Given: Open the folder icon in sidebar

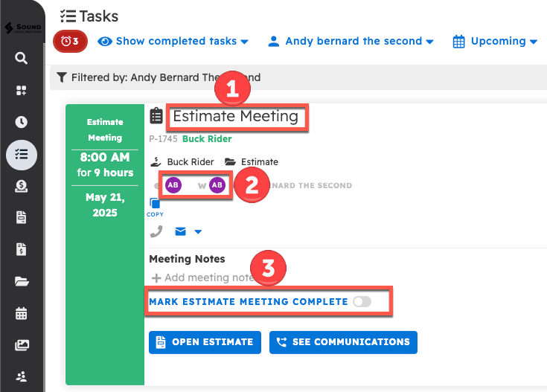Looking at the screenshot, I should (22, 281).
